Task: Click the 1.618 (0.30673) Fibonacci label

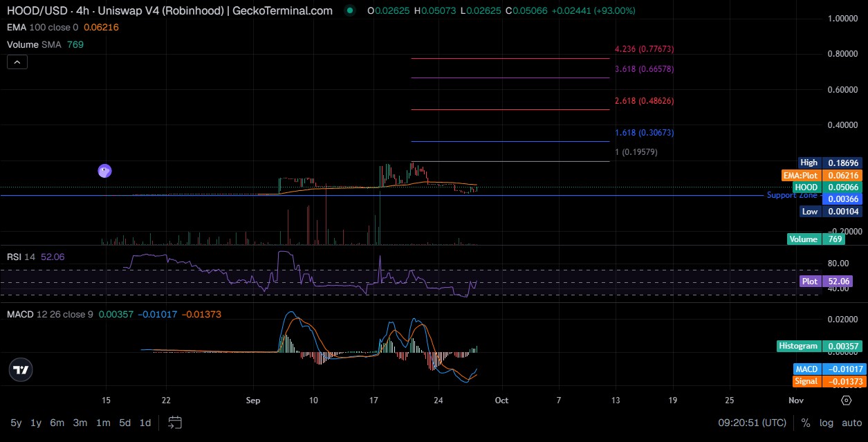Action: [x=644, y=133]
